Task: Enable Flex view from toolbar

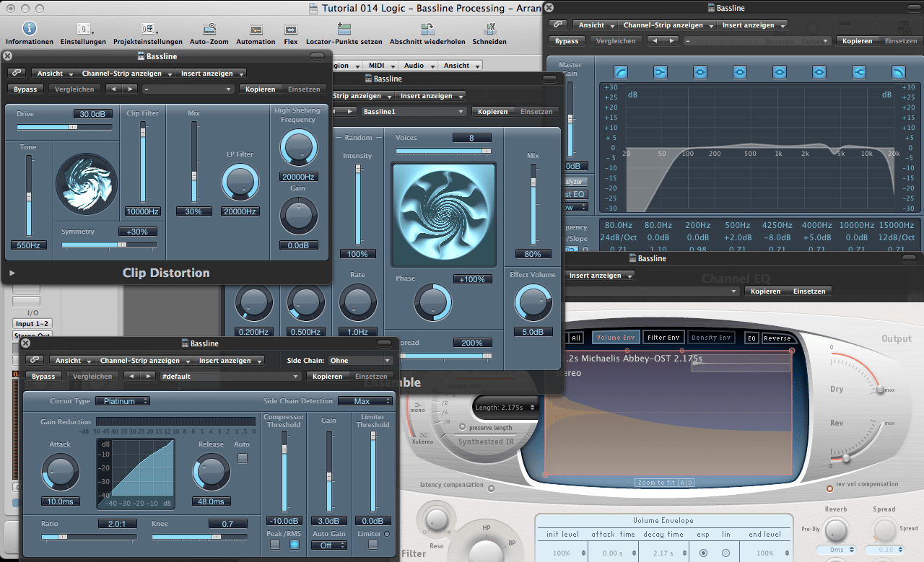Action: pos(290,29)
